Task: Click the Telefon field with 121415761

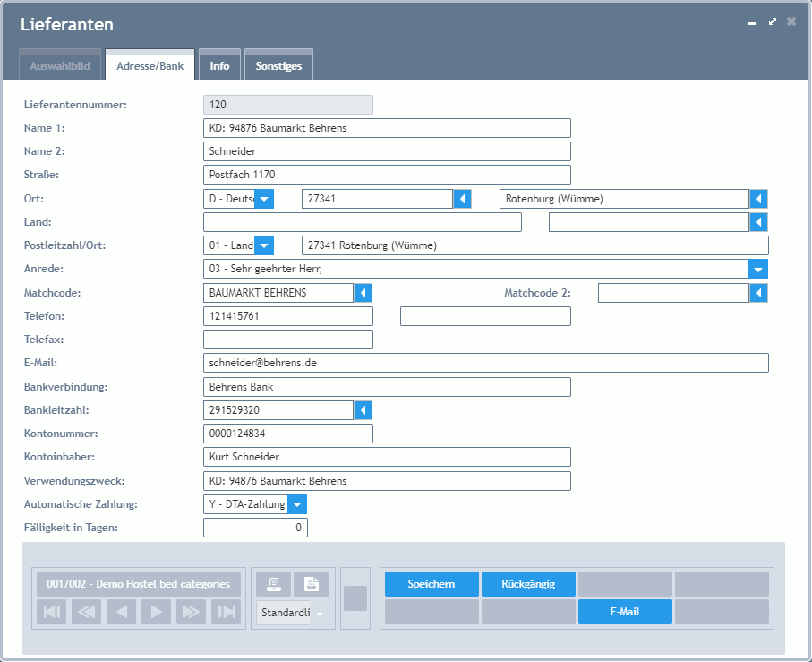Action: point(288,316)
